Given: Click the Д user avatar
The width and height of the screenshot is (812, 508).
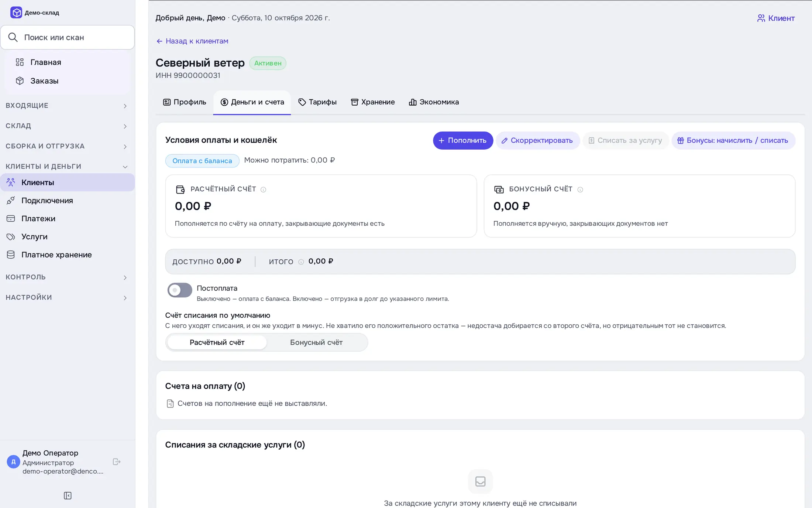Looking at the screenshot, I should point(13,462).
